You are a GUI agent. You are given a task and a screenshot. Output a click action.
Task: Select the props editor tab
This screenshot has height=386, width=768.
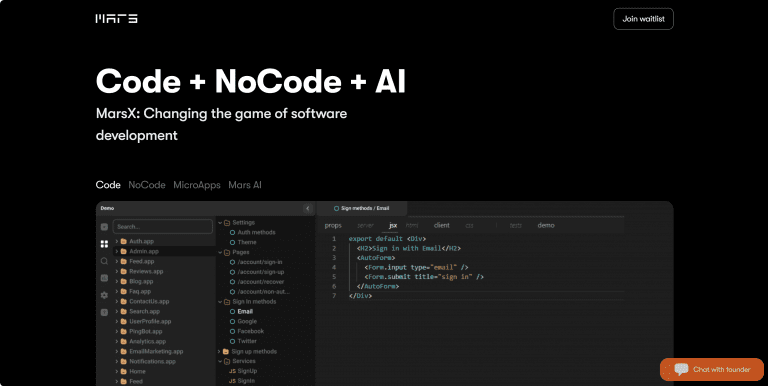point(333,225)
